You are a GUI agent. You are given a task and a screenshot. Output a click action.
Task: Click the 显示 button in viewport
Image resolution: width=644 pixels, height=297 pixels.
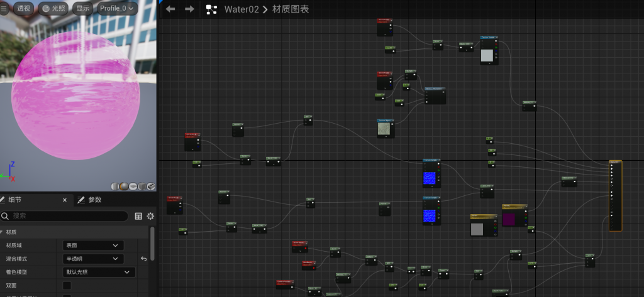point(82,9)
